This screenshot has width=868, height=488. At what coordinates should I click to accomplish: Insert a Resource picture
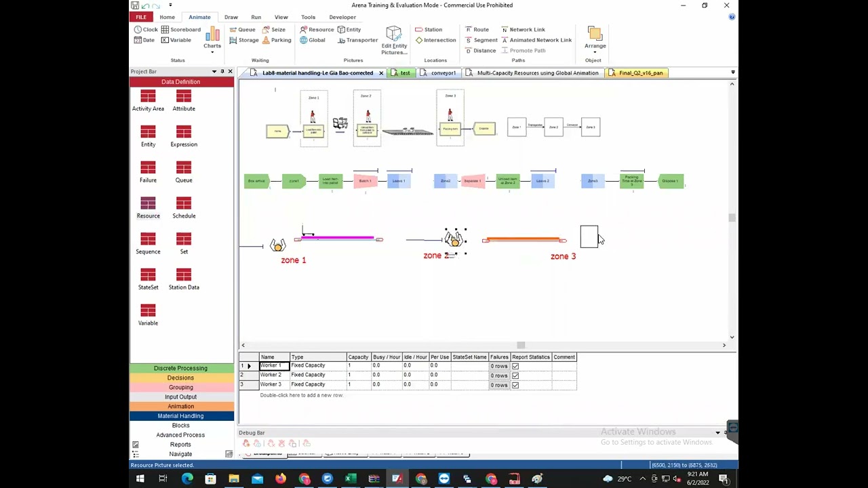pos(317,30)
